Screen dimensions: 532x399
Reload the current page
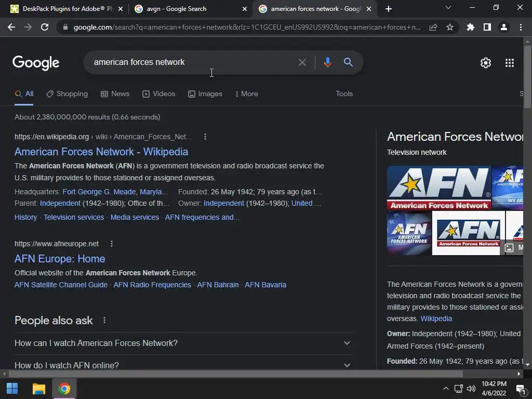(x=45, y=27)
